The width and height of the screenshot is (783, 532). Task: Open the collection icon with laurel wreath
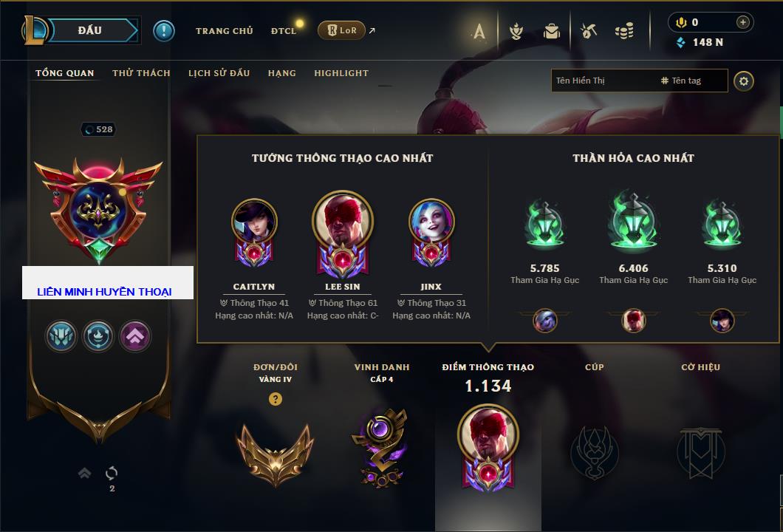[516, 32]
